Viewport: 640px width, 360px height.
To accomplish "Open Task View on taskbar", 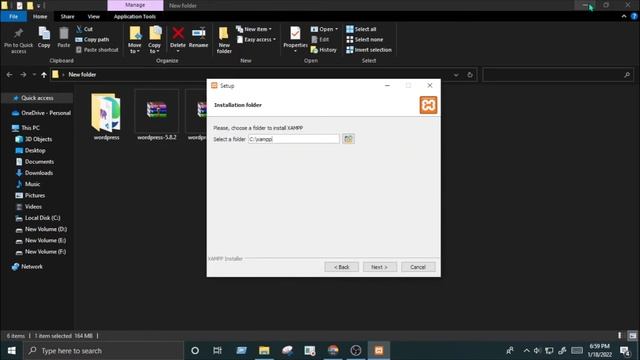I will click(218, 351).
